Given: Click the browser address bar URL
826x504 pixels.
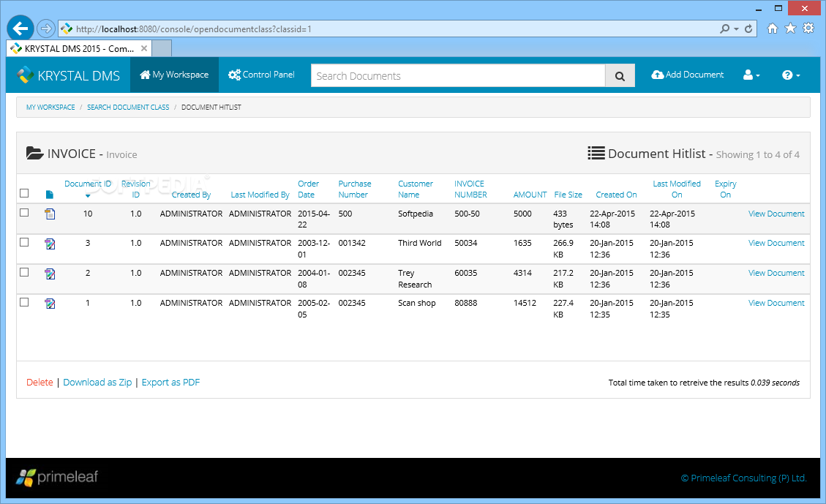Looking at the screenshot, I should (x=193, y=29).
